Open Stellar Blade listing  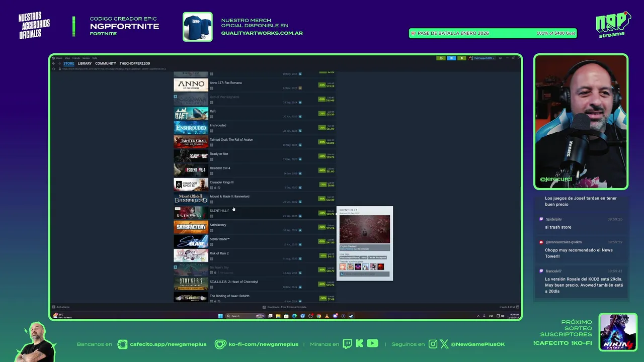pyautogui.click(x=254, y=241)
